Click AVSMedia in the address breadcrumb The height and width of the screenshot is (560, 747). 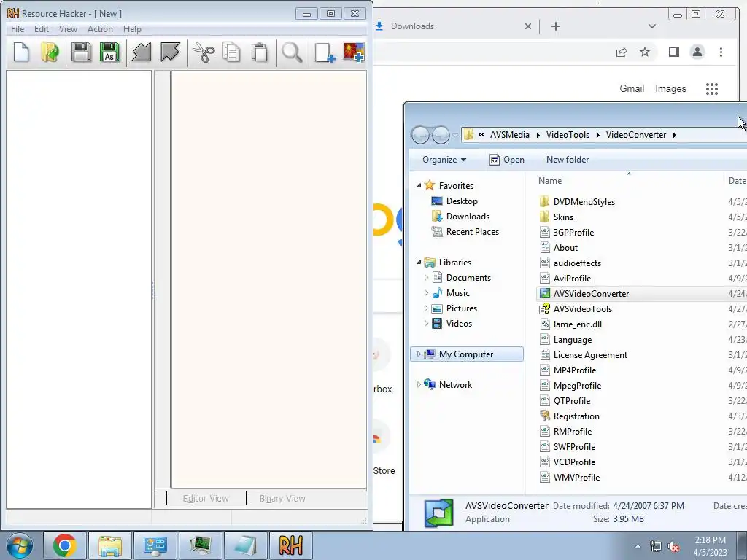tap(510, 135)
